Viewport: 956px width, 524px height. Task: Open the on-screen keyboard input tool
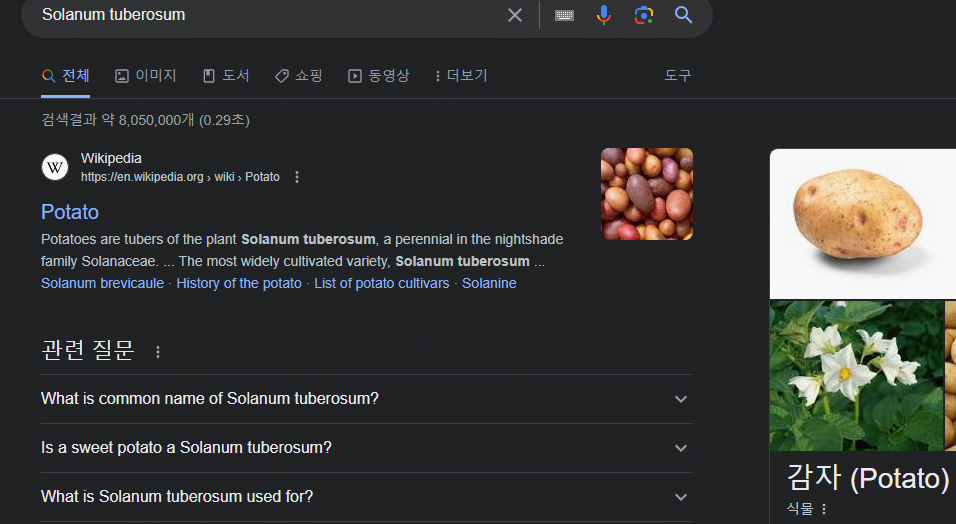(x=564, y=15)
